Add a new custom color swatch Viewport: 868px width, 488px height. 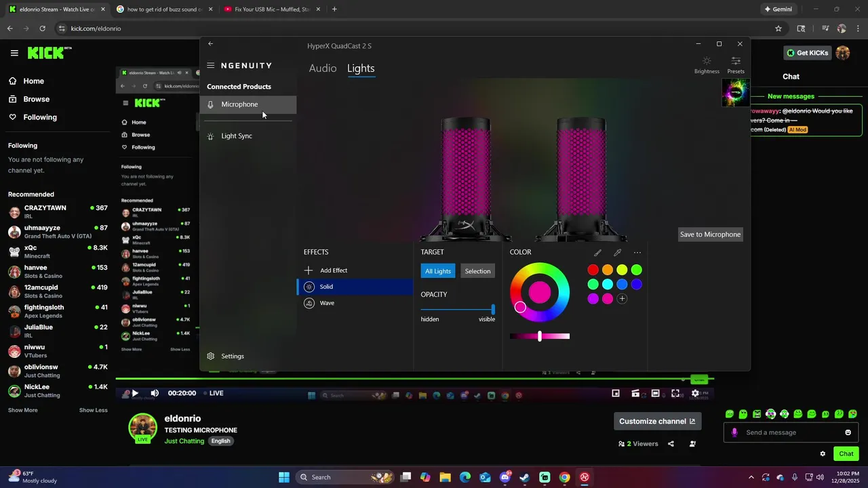(x=622, y=298)
